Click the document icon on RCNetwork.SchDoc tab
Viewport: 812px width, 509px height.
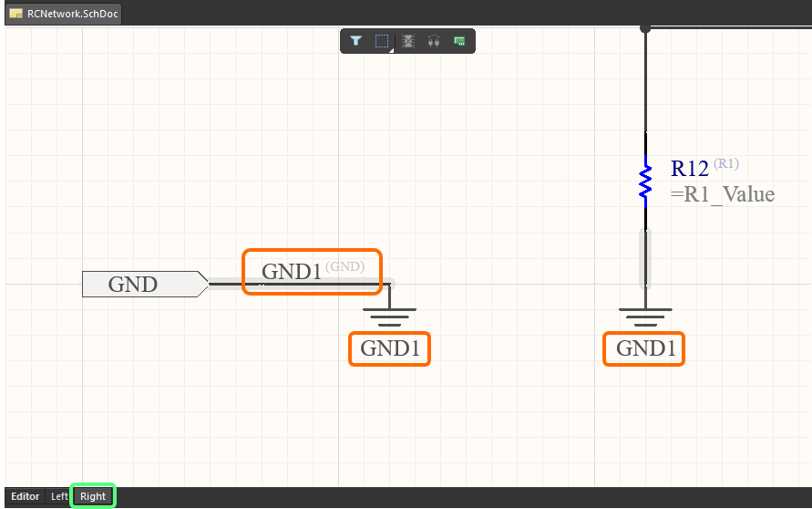click(16, 14)
